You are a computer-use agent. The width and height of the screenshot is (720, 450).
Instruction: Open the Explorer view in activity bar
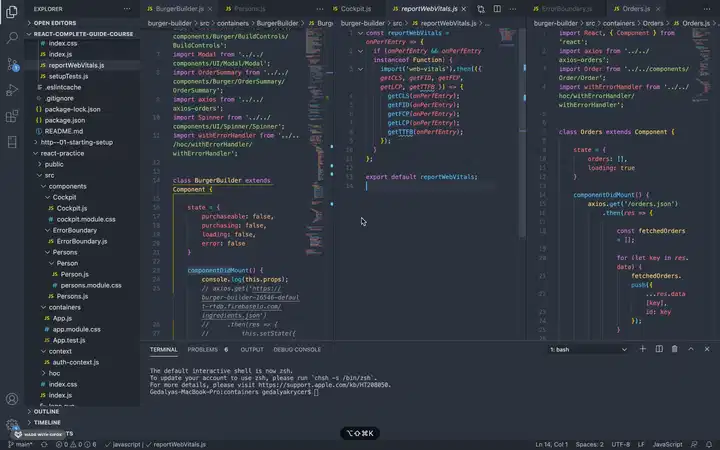coord(12,11)
